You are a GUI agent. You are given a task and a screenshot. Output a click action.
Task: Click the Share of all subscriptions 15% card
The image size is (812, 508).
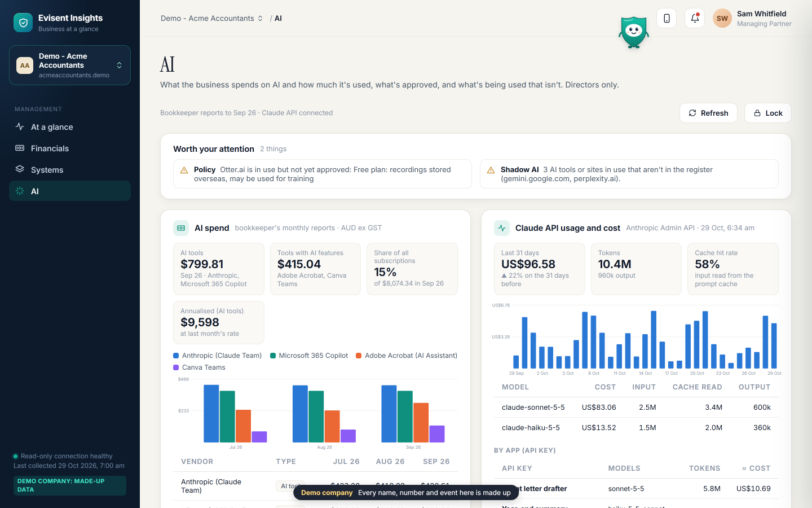click(412, 269)
